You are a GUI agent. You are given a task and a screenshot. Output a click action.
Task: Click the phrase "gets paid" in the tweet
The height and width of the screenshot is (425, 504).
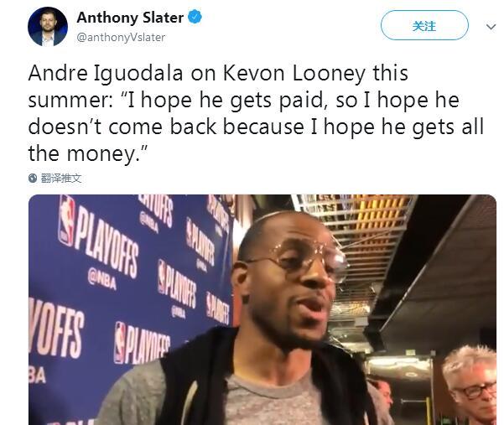click(x=277, y=101)
